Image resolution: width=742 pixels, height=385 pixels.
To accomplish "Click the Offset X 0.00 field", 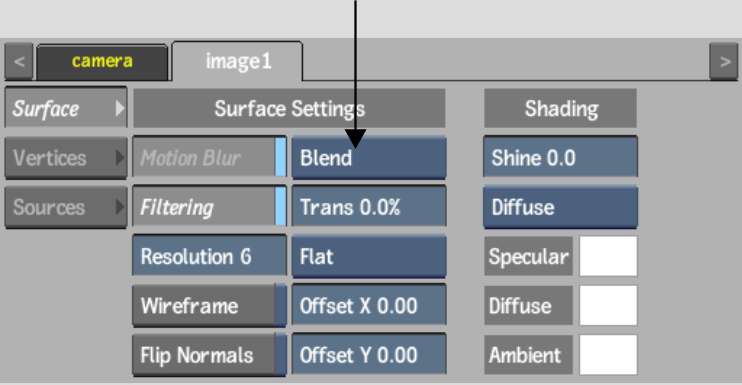I will [x=369, y=306].
